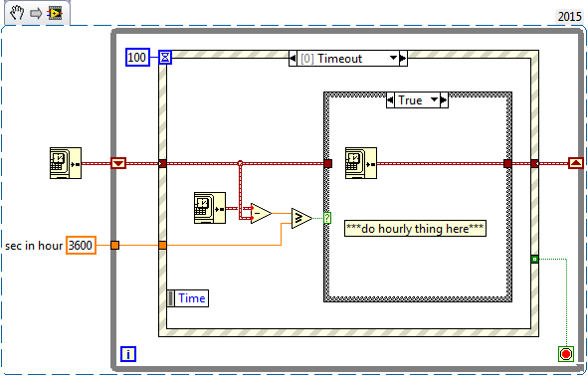The image size is (588, 376).
Task: Click the 3600 numeric constant
Action: point(81,245)
